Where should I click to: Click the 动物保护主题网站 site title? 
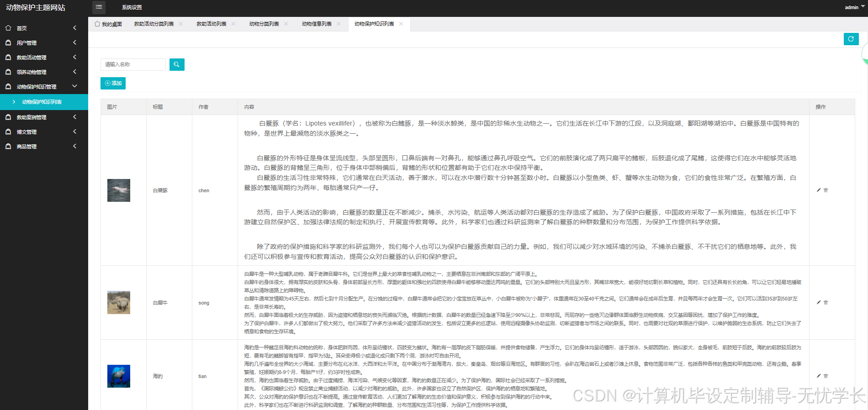[36, 7]
